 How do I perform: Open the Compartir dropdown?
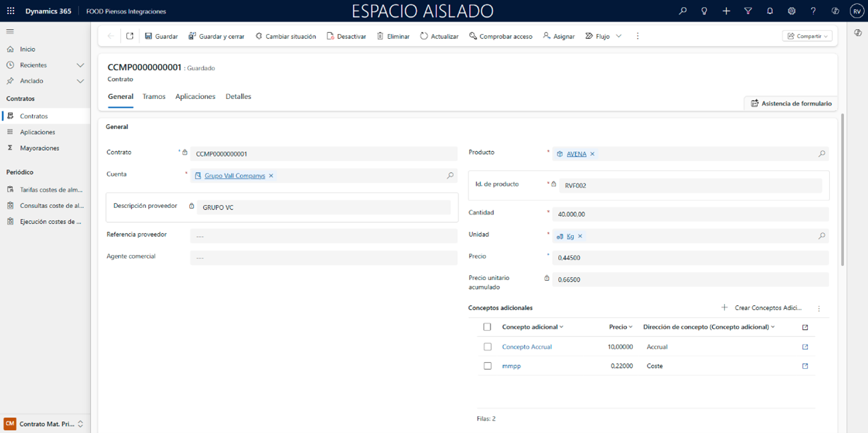[x=807, y=36]
